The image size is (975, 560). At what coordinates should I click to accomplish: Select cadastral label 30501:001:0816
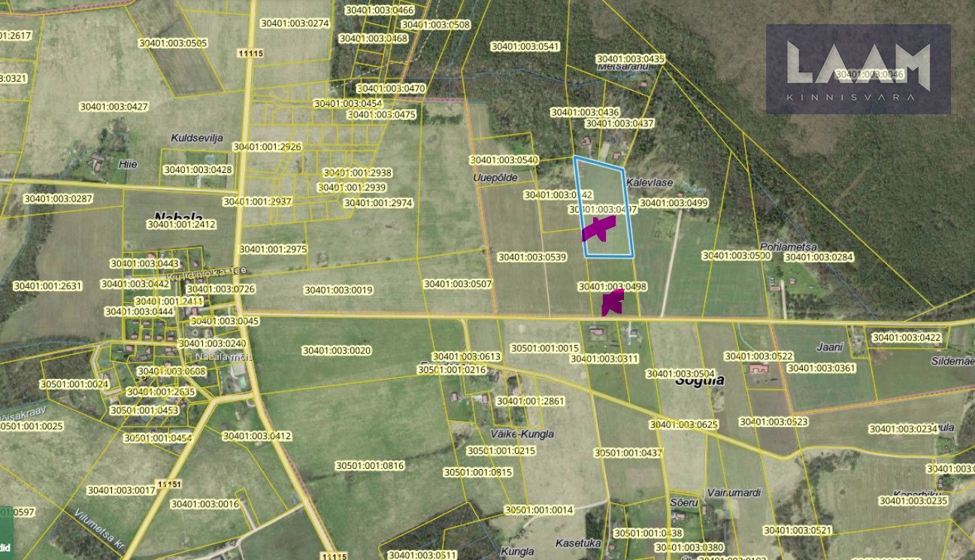370,466
